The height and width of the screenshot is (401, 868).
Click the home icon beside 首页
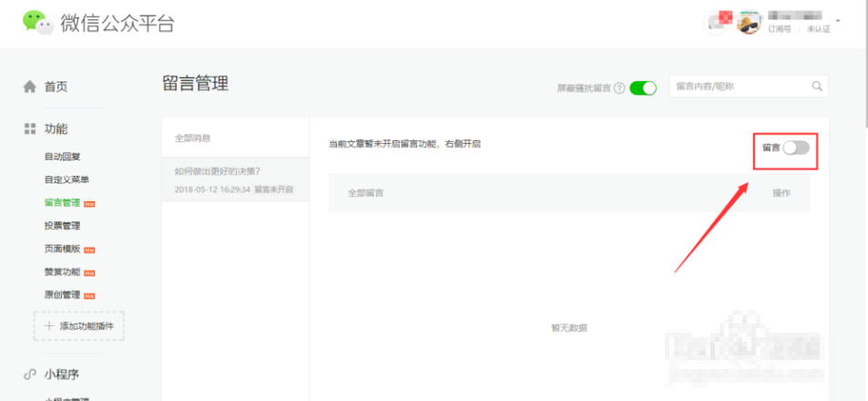pos(30,87)
